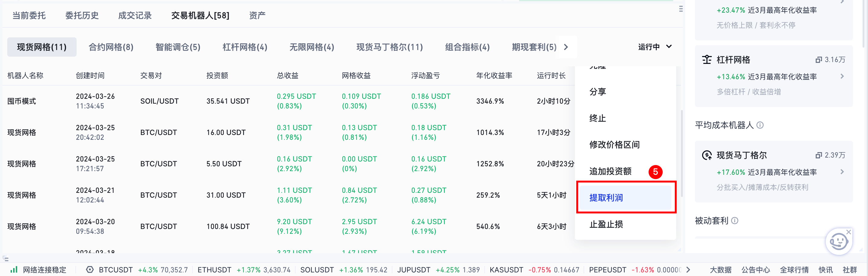This screenshot has height=276, width=868.
Task: Open 公告中心 in the bottom bar
Action: (x=756, y=270)
